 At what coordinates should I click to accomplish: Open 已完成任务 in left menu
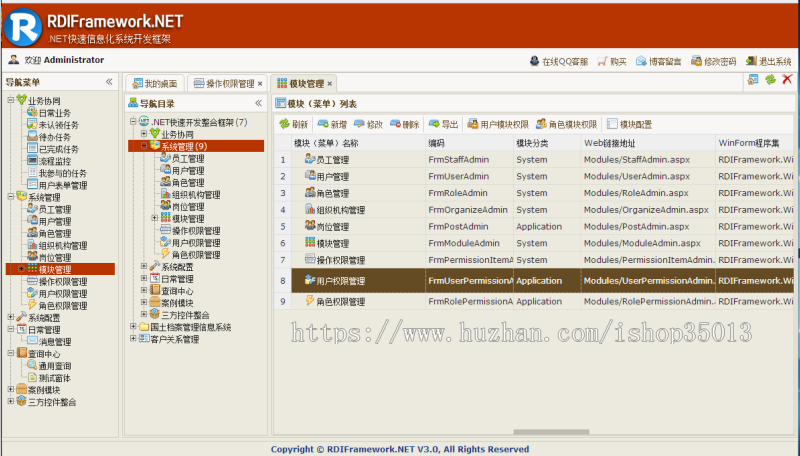pyautogui.click(x=59, y=149)
